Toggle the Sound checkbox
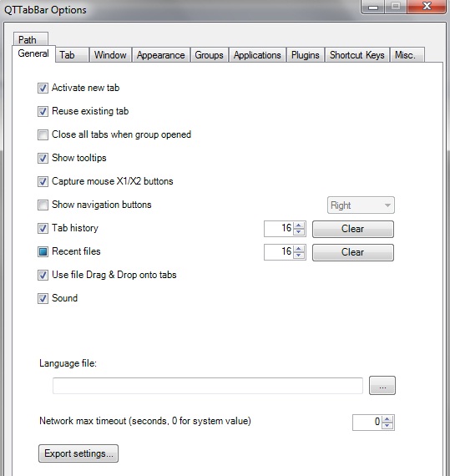 click(43, 298)
